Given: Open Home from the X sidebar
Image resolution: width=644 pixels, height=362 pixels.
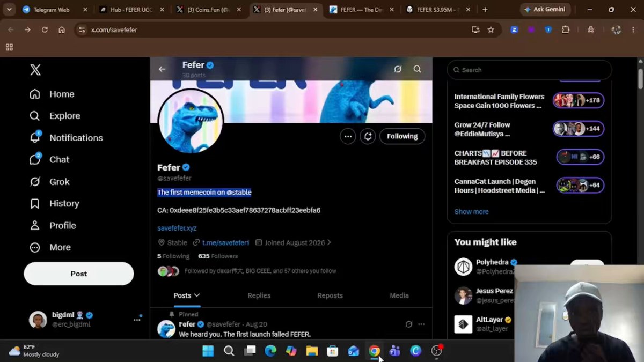Looking at the screenshot, I should (52, 94).
